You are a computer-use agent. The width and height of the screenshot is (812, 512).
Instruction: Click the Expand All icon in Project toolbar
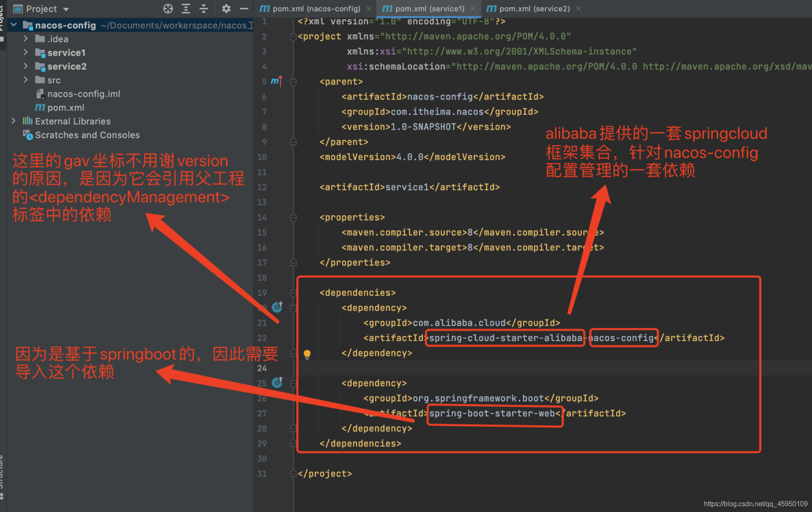click(x=186, y=9)
